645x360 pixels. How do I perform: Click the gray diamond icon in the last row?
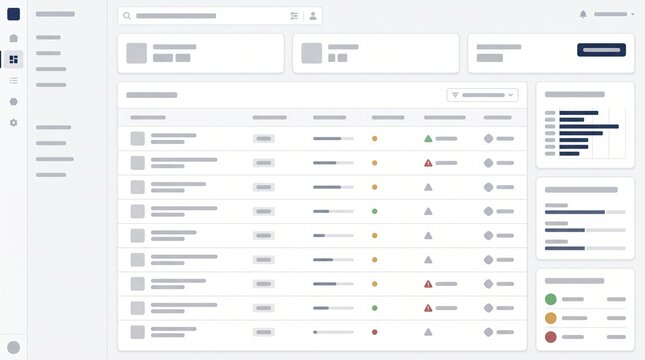(x=488, y=332)
